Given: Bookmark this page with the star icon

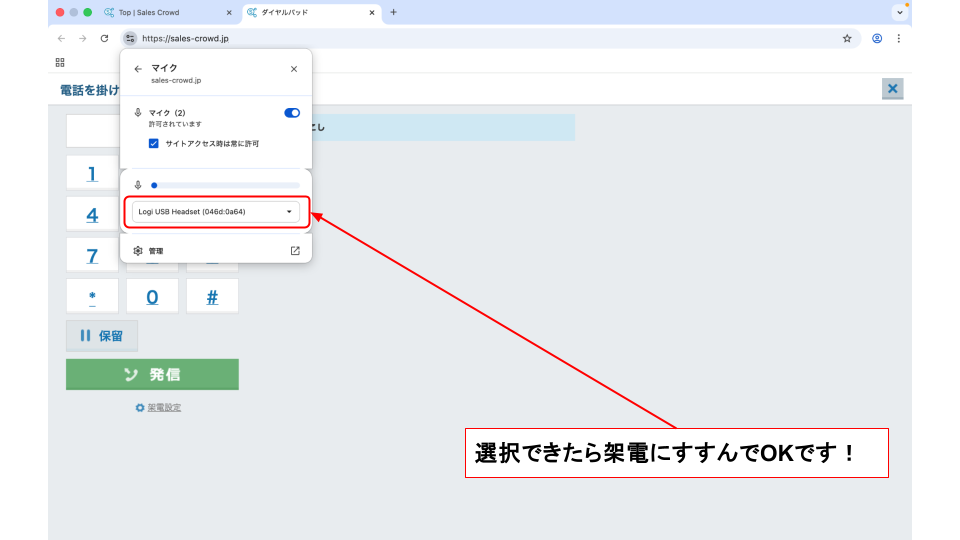Looking at the screenshot, I should click(x=847, y=38).
